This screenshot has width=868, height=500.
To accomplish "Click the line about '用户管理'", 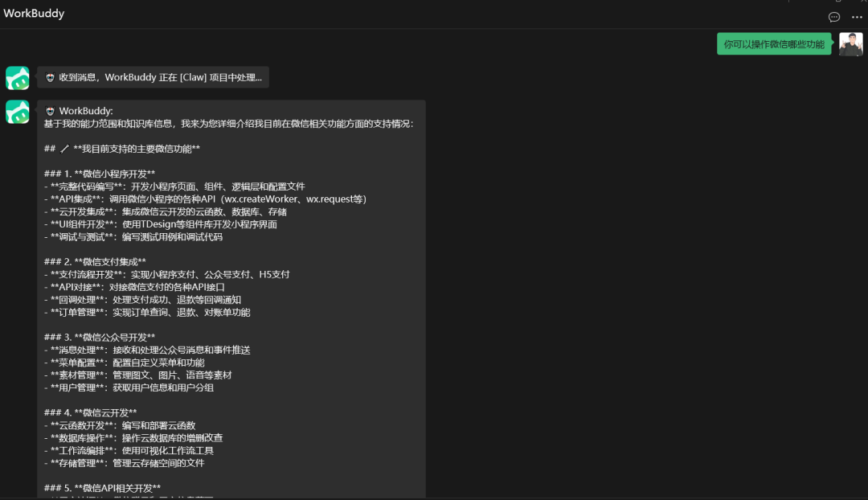I will 129,387.
